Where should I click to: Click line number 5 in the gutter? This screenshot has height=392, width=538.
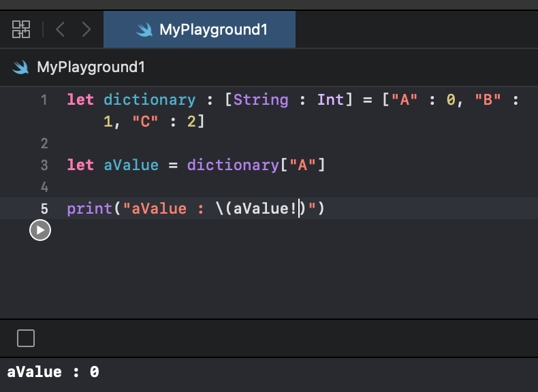click(44, 209)
